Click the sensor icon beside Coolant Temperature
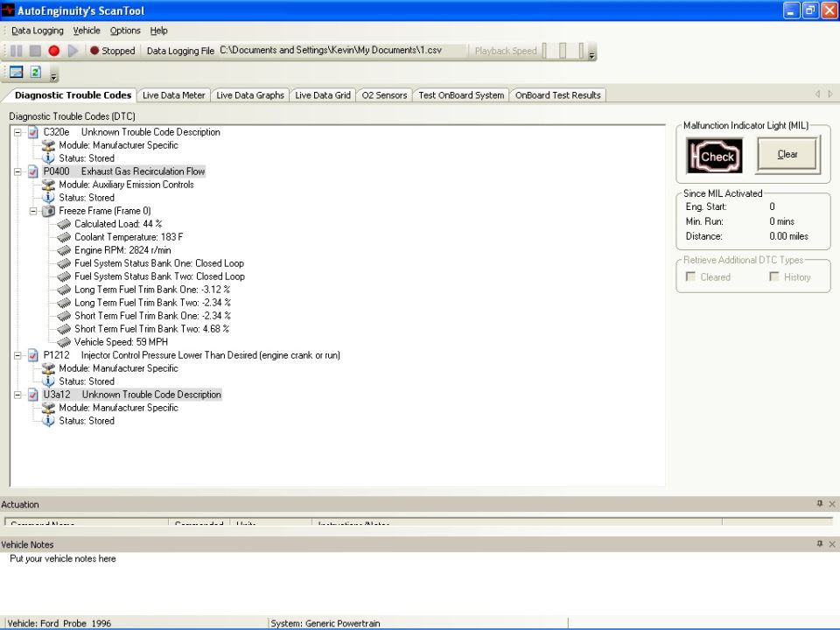 [x=64, y=237]
